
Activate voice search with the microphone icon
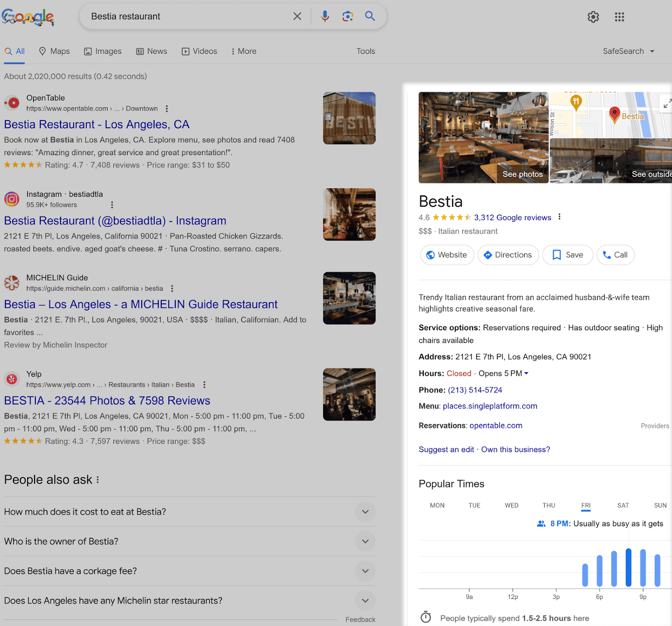point(325,16)
